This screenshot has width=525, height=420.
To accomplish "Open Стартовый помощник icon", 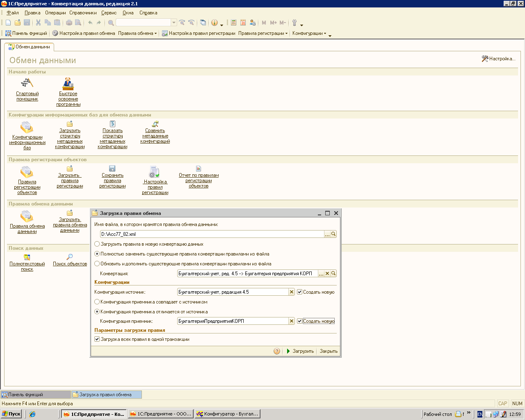I will coord(27,83).
